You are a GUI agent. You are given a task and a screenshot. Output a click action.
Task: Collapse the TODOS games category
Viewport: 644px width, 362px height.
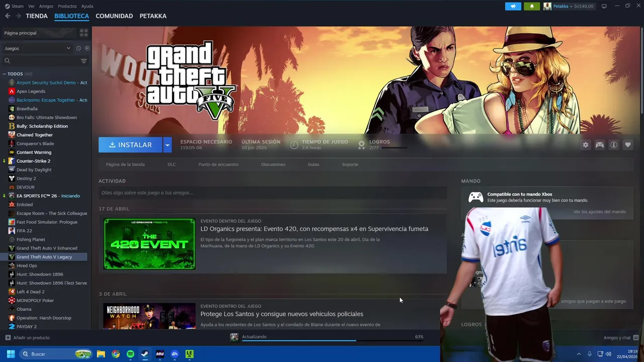(4, 74)
